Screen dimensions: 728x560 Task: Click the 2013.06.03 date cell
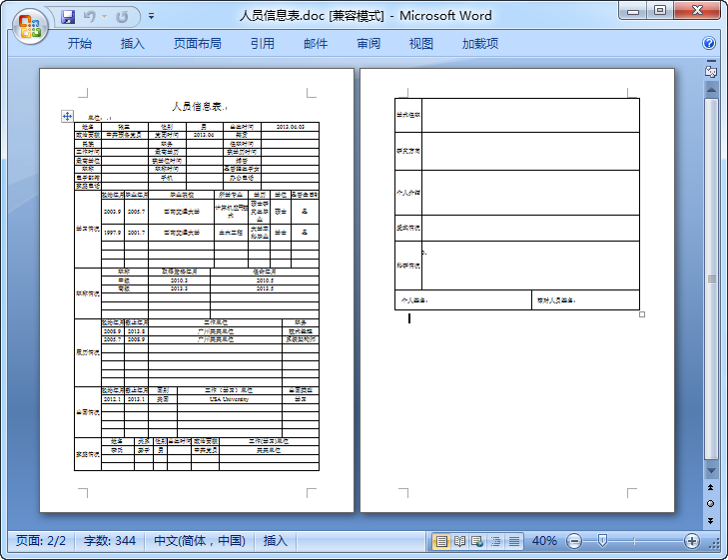(x=291, y=127)
